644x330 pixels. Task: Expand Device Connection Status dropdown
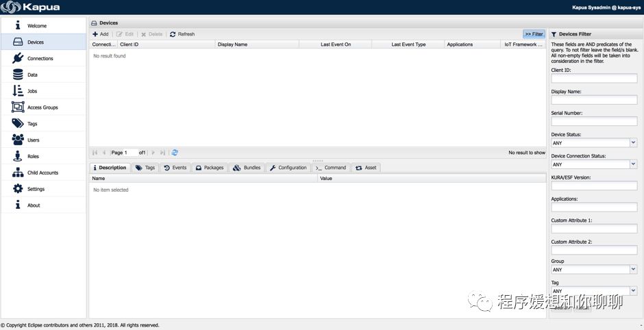click(x=633, y=164)
